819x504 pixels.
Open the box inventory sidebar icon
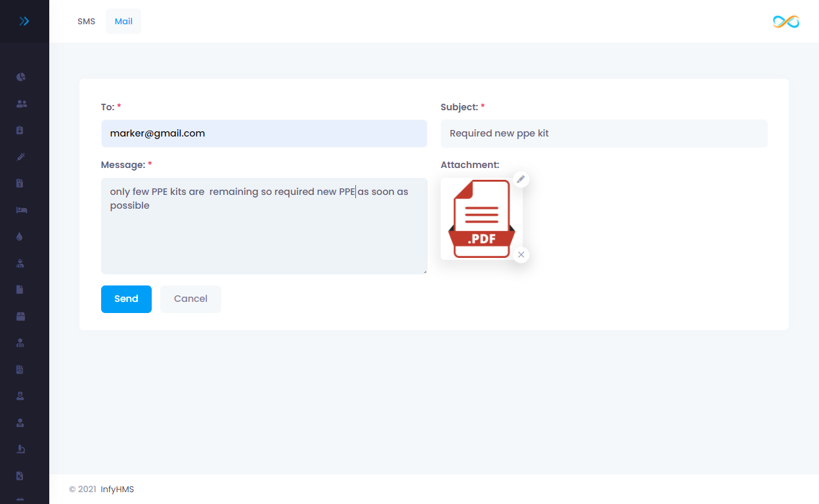tap(21, 316)
